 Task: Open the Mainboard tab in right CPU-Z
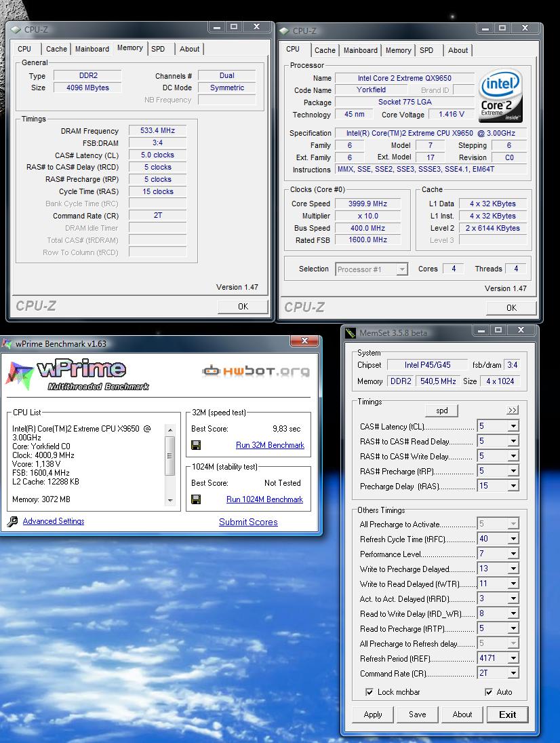(360, 50)
